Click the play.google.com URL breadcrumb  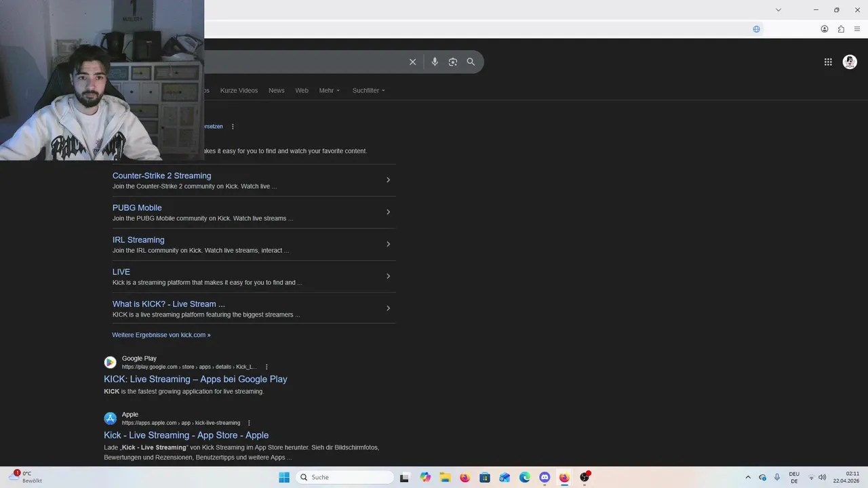189,367
